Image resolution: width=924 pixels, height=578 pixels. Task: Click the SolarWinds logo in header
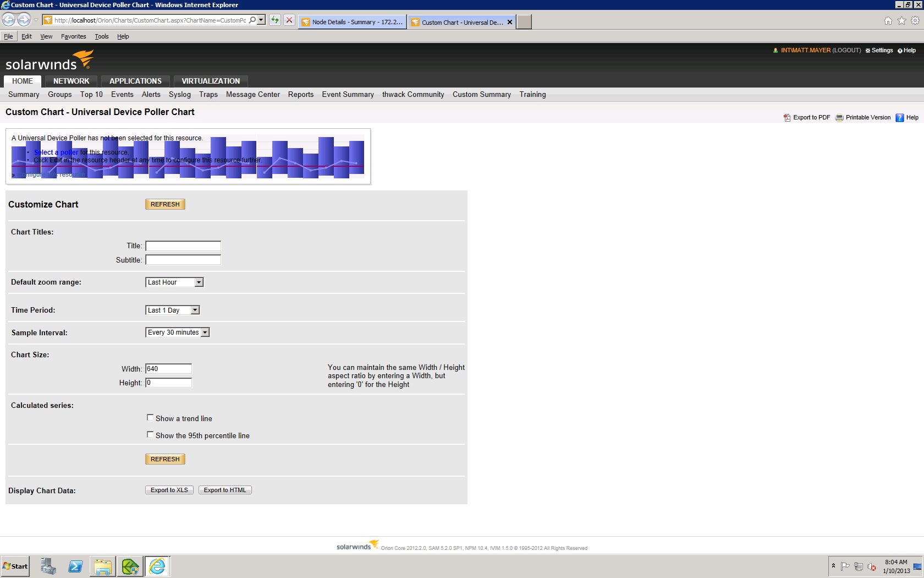tap(50, 61)
